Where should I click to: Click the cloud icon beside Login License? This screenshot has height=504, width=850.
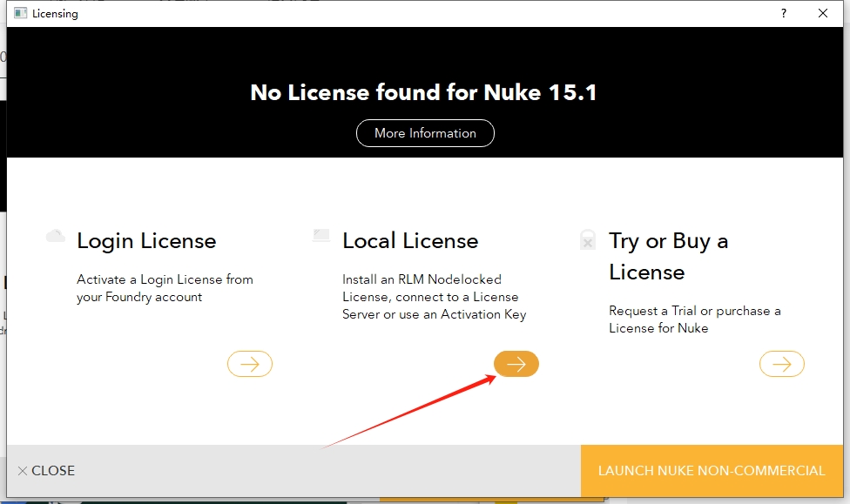point(56,236)
